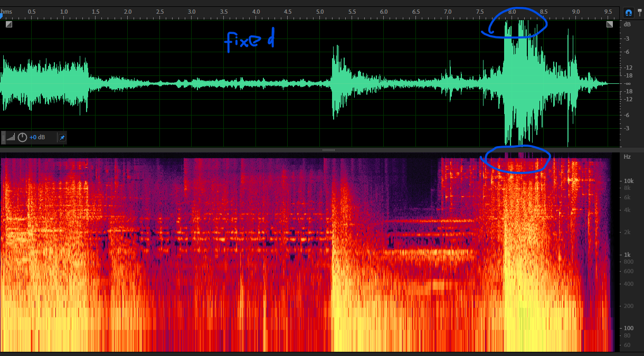Toggle the snapping magnet icon
644x356 pixels.
tap(628, 12)
